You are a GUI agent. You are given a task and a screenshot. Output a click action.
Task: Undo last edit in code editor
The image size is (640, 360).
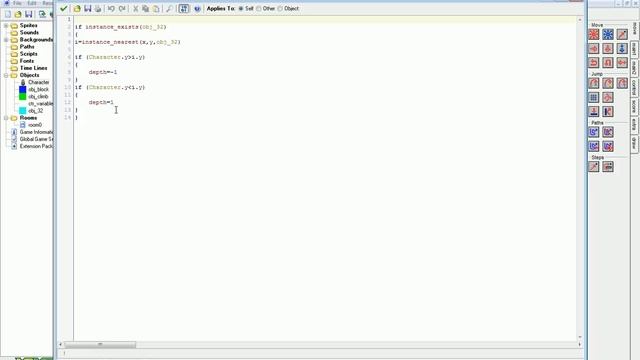coord(111,9)
